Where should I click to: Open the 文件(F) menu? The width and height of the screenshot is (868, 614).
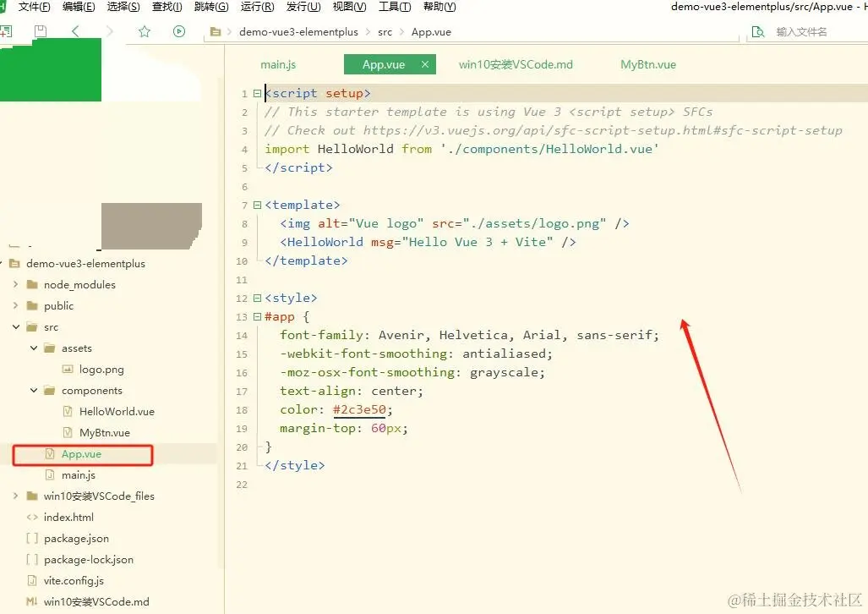click(x=35, y=7)
